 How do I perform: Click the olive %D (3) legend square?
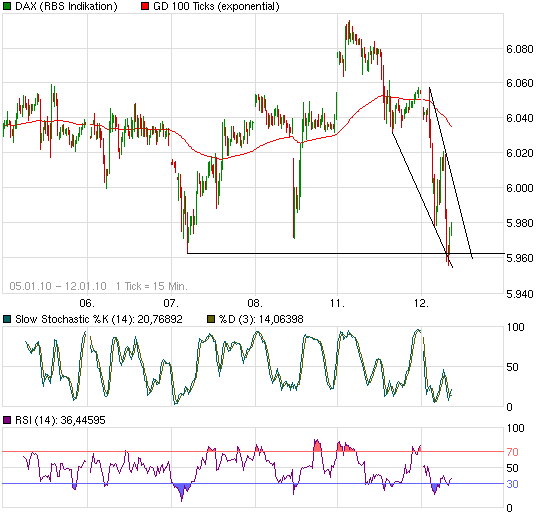click(x=211, y=319)
